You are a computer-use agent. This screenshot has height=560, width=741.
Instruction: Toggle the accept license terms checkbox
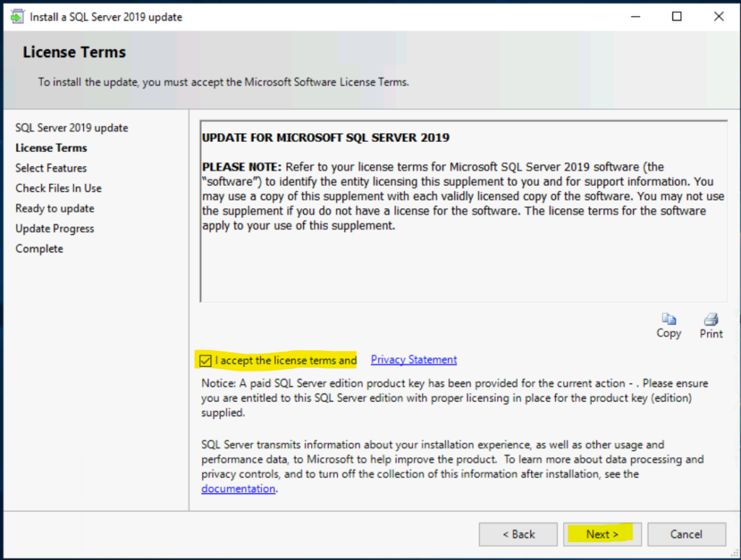206,360
